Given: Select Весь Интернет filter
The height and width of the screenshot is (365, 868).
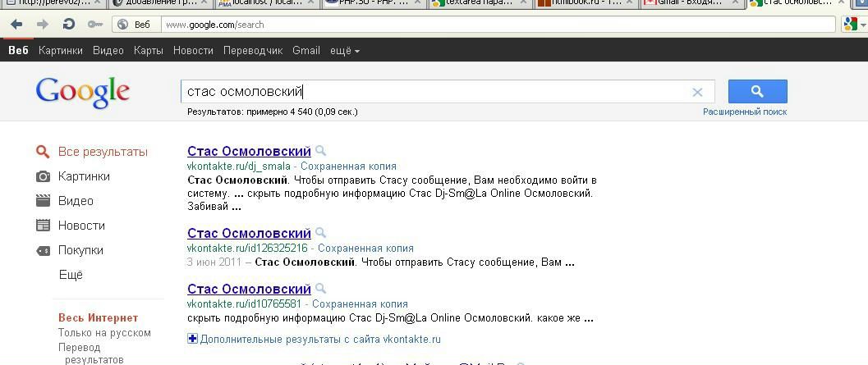Looking at the screenshot, I should [98, 318].
